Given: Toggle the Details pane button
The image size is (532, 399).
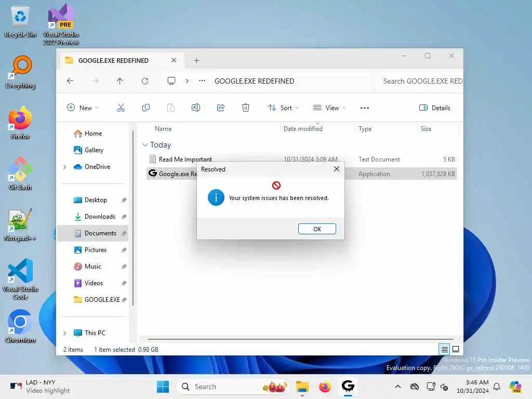Looking at the screenshot, I should 435,108.
